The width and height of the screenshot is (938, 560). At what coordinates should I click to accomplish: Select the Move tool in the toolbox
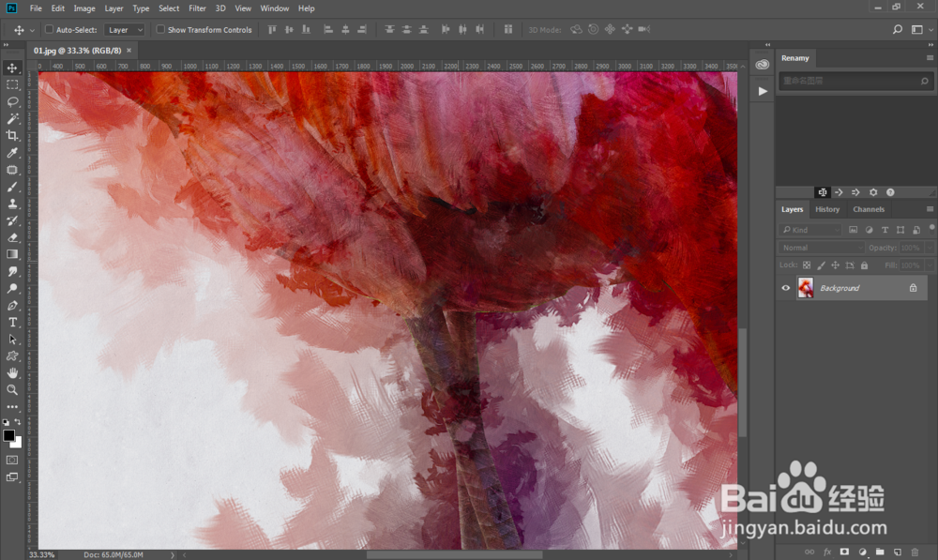pos(12,68)
